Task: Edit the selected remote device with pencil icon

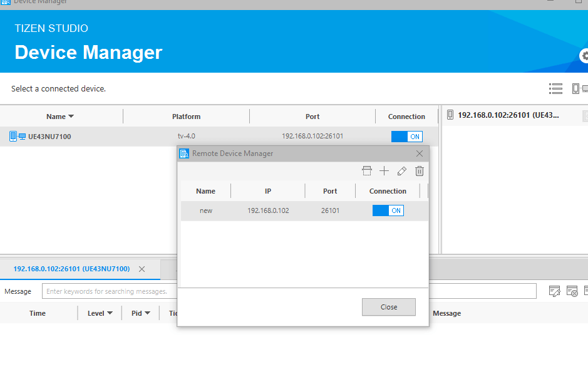Action: click(x=402, y=171)
